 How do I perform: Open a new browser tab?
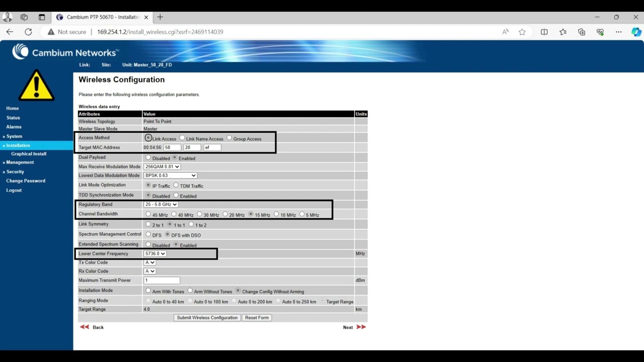(160, 17)
